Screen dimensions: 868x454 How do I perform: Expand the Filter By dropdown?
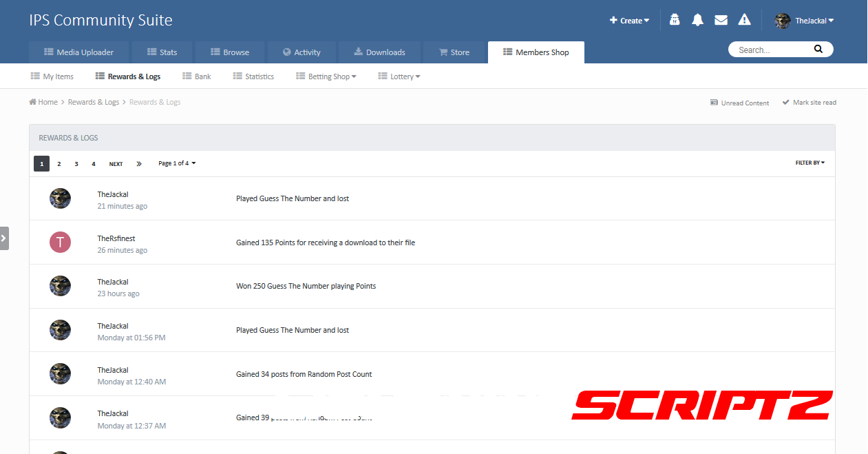[809, 163]
